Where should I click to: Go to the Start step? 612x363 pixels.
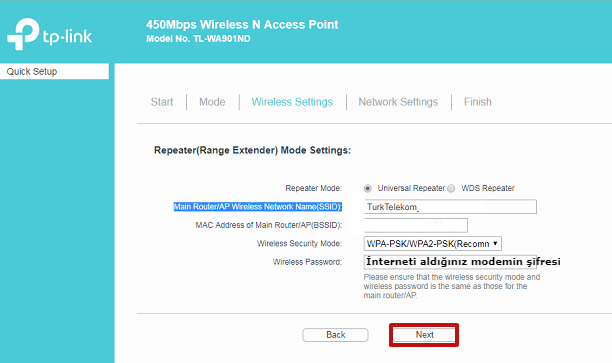point(162,102)
